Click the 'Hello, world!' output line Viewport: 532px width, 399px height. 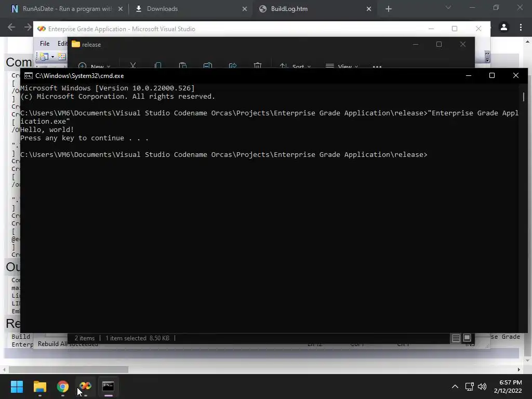[47, 129]
